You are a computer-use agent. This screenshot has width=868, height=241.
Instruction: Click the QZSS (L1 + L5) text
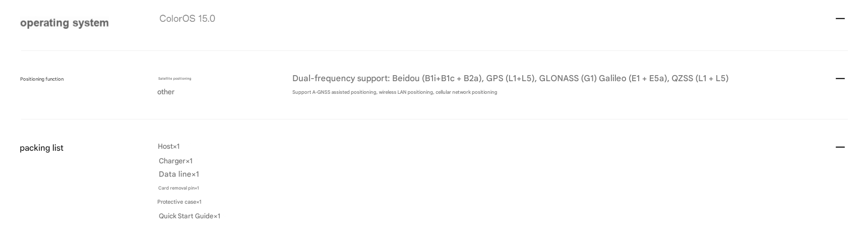click(x=700, y=78)
